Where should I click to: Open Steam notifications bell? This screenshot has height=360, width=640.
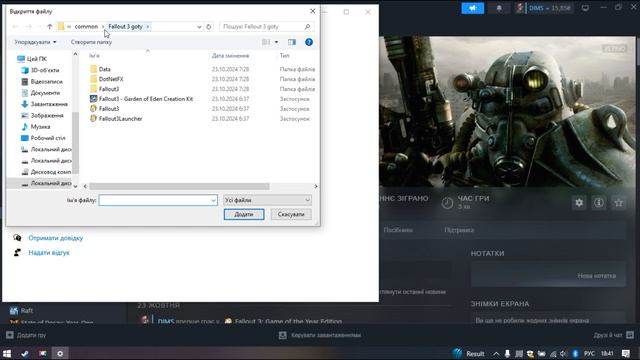499,8
